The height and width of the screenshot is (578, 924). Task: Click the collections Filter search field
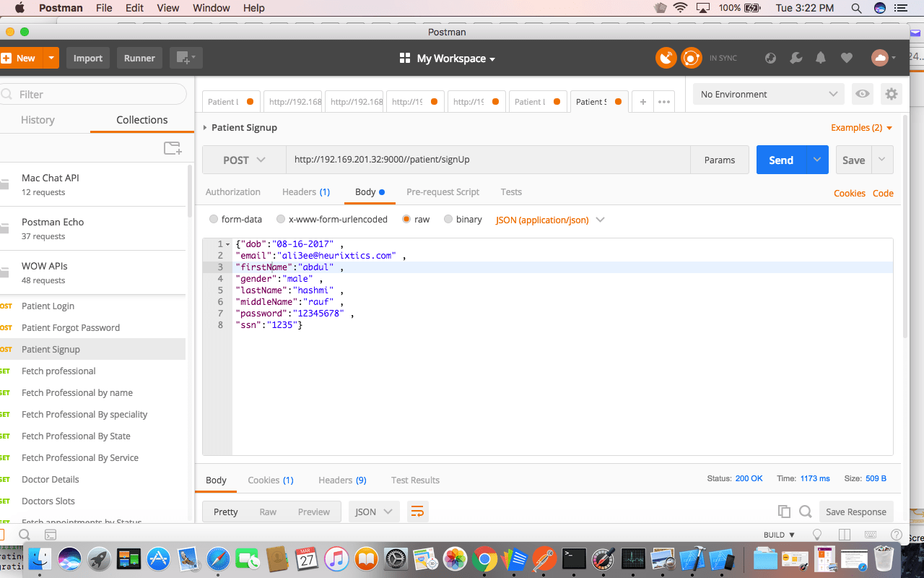tap(93, 94)
